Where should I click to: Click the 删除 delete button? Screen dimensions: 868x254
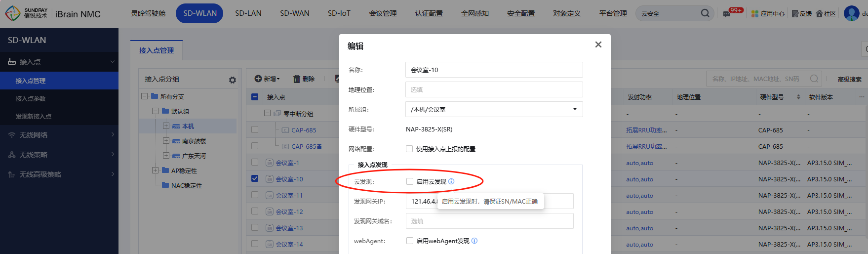click(304, 79)
